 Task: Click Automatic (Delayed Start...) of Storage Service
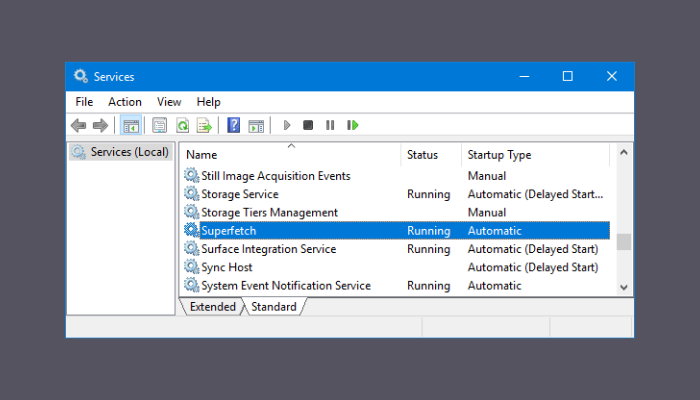(535, 194)
